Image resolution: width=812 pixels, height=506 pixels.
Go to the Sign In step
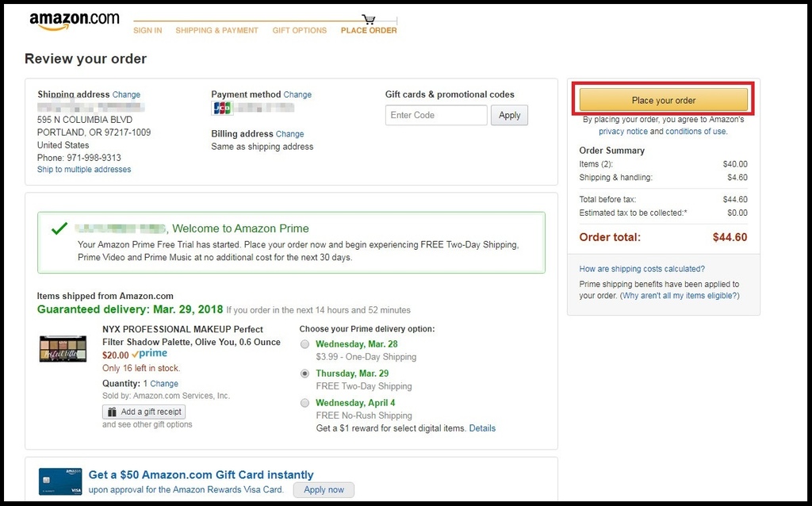(x=147, y=31)
